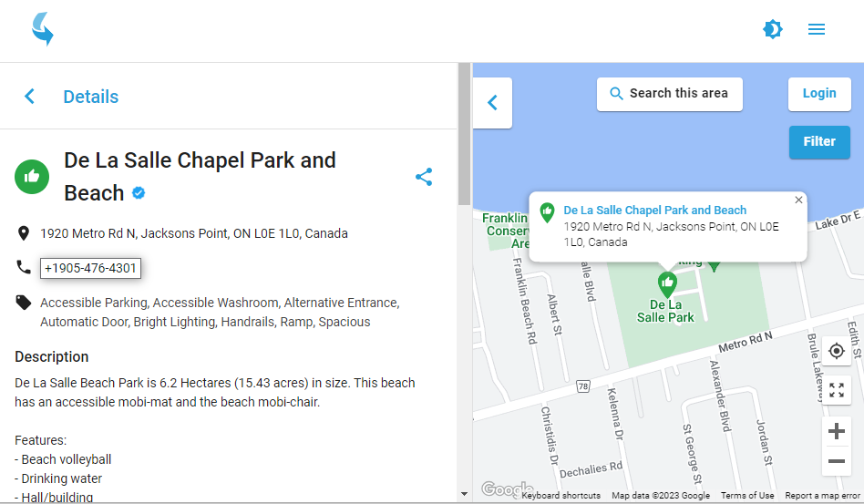Click the blue app logo in header

tap(43, 28)
